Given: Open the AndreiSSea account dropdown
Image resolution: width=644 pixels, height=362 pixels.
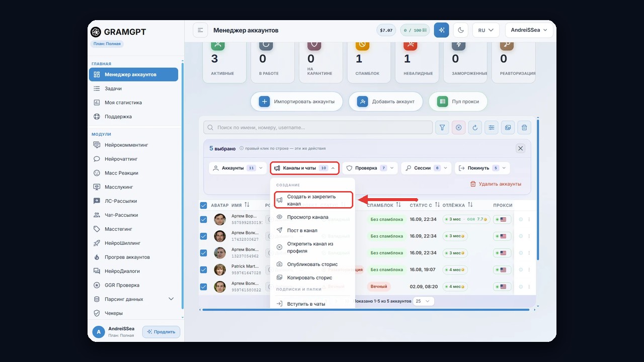Looking at the screenshot, I should [529, 30].
